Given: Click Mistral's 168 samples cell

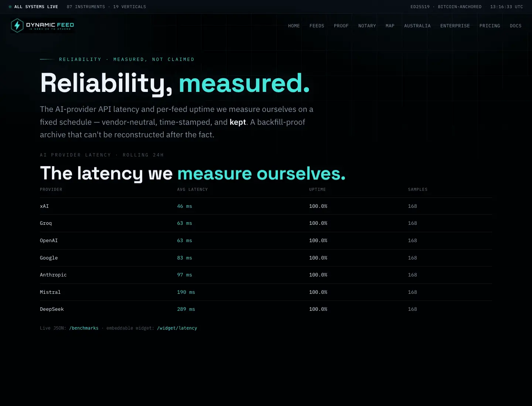Looking at the screenshot, I should point(412,292).
